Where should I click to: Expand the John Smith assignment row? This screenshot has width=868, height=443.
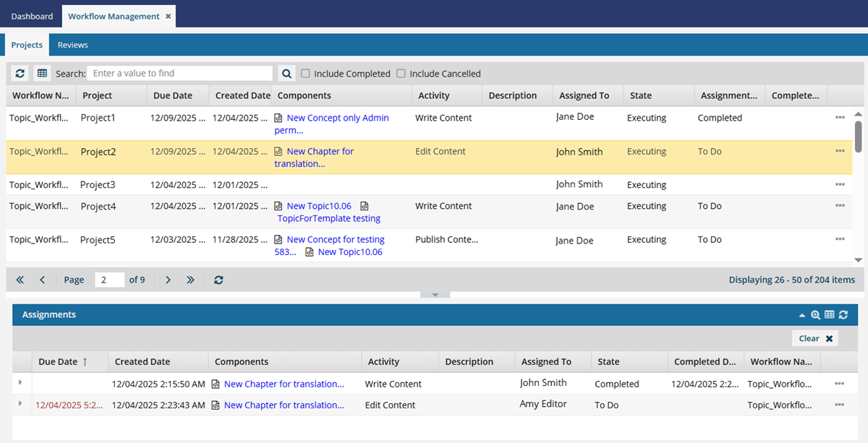[x=20, y=382]
